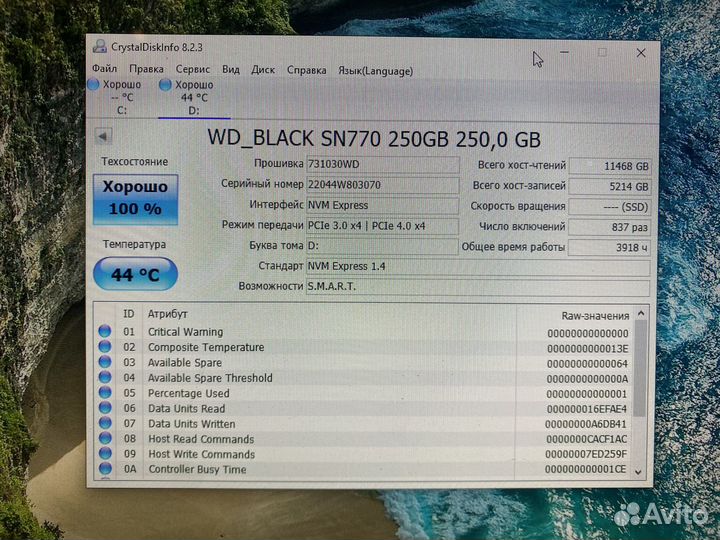
Task: Click the ID column header
Action: pos(129,314)
